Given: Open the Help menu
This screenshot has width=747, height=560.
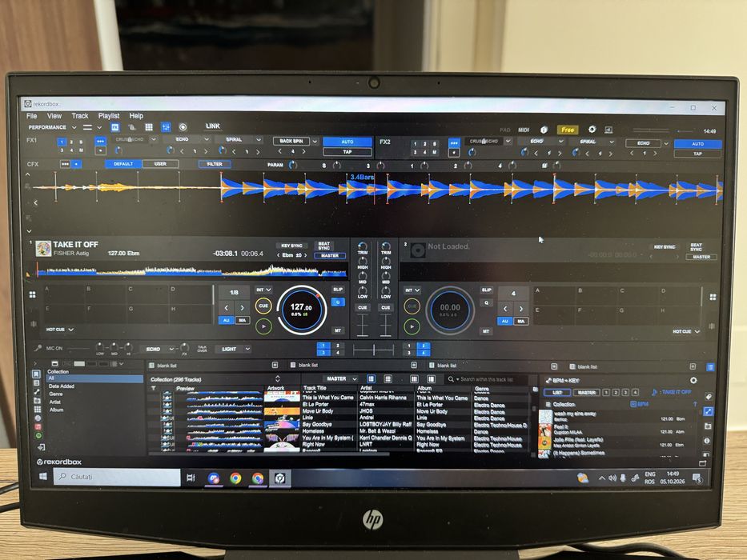Looking at the screenshot, I should [x=136, y=116].
